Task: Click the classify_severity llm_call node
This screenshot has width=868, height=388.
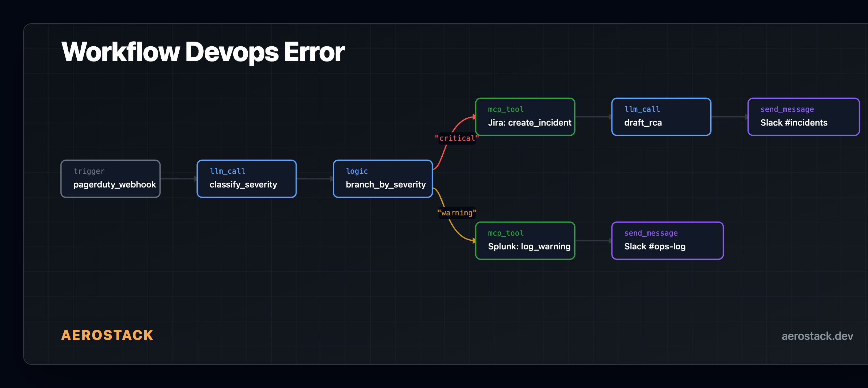Action: (x=246, y=179)
